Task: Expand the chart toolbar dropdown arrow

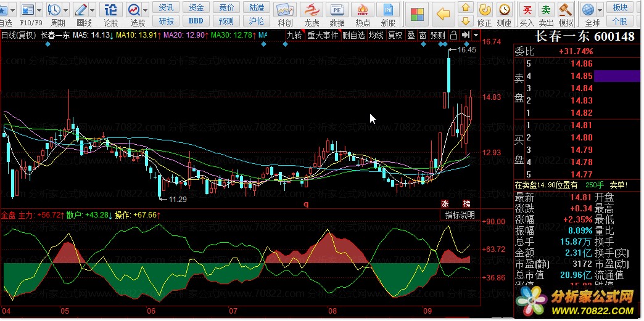Action: [x=476, y=35]
